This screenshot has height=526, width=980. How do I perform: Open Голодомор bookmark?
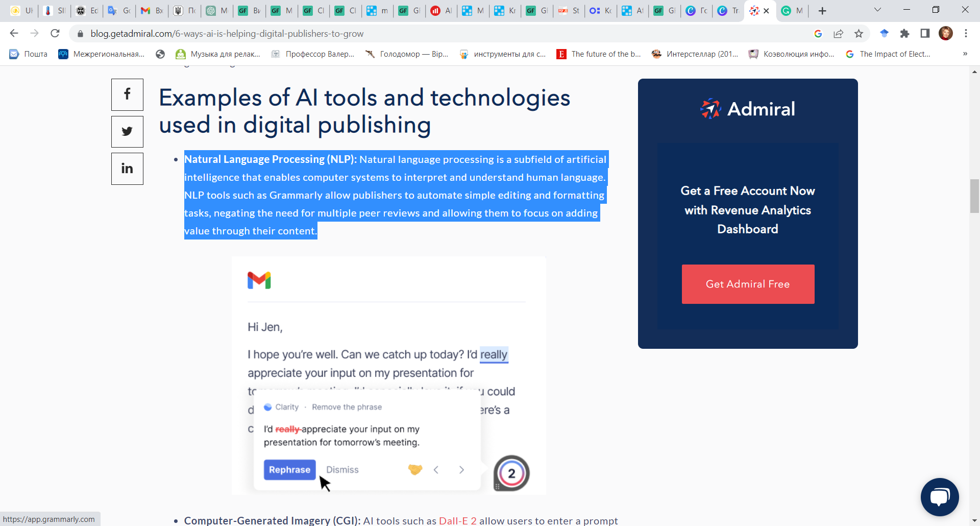coord(407,54)
